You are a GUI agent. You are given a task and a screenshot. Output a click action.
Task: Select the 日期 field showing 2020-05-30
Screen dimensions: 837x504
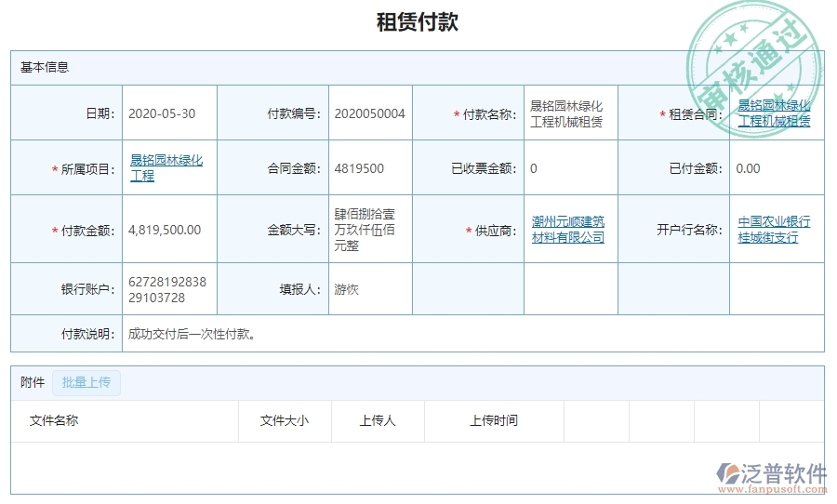pos(162,113)
